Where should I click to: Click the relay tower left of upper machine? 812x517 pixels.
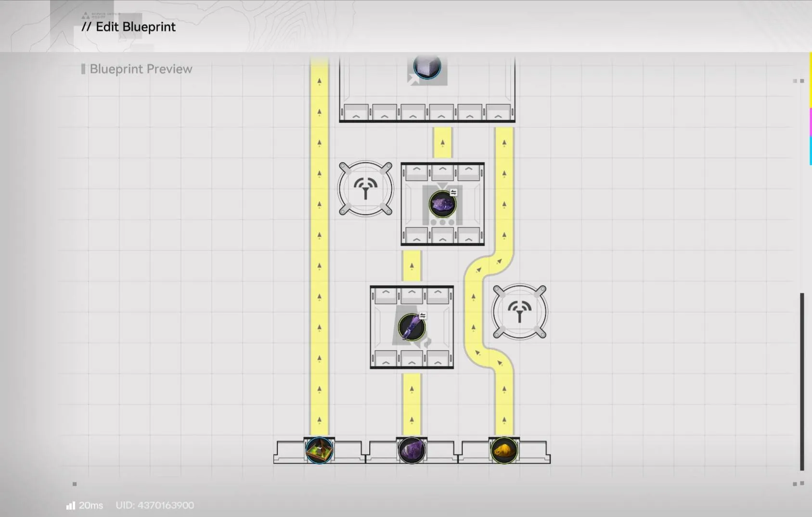point(365,189)
